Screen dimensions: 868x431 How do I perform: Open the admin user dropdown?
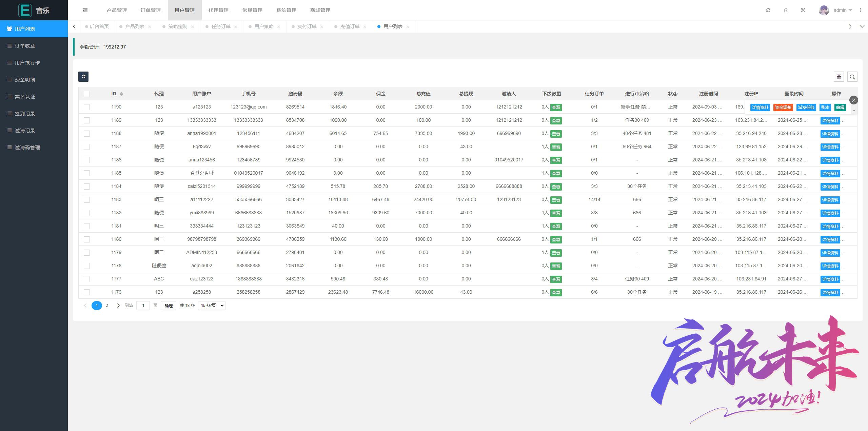[x=843, y=10]
